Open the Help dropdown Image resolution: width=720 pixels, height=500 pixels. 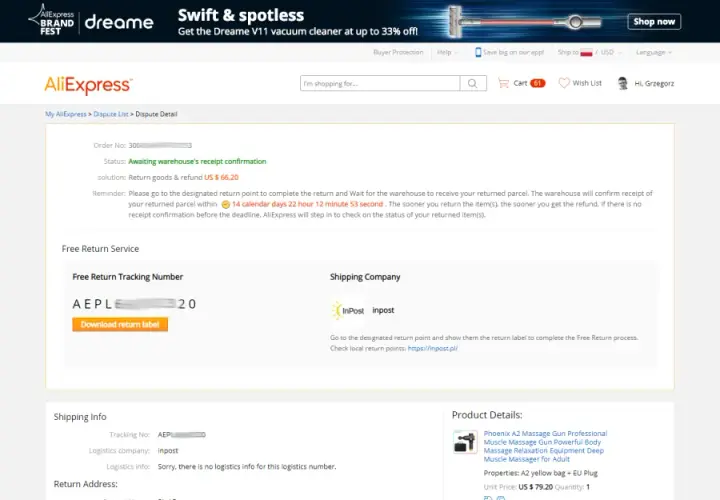(x=447, y=52)
